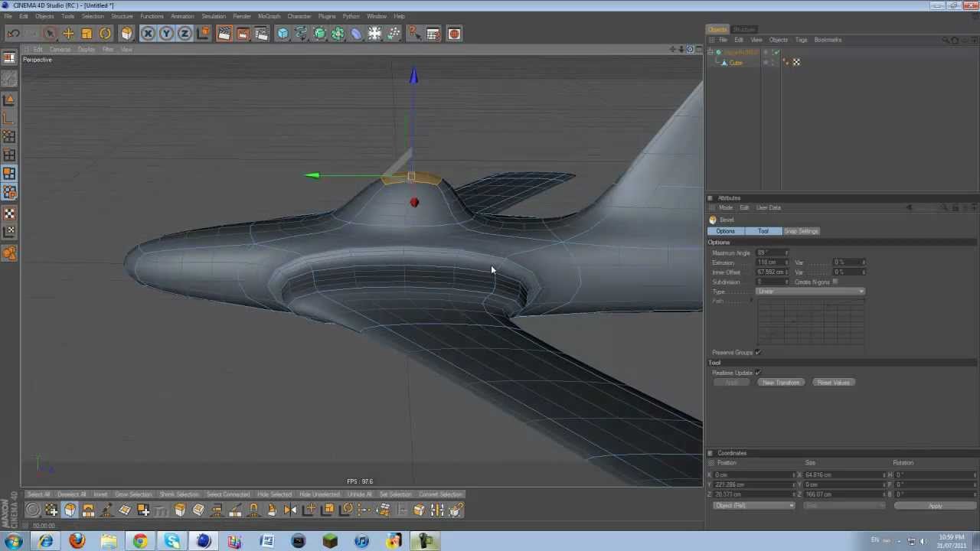
Task: Click Render Active View clapperboard icon
Action: coord(224,34)
